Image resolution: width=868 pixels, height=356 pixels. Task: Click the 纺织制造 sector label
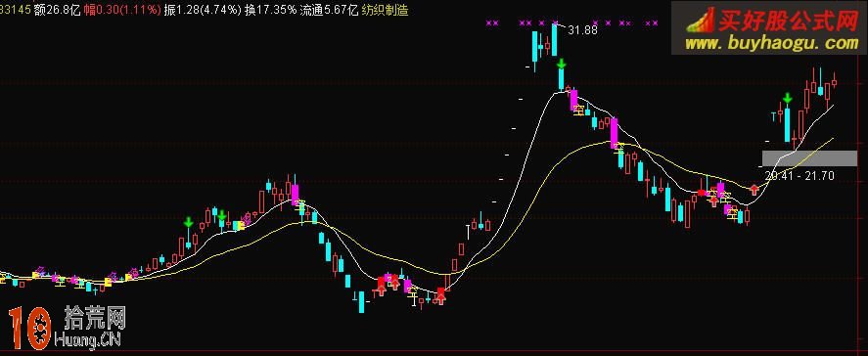[386, 10]
